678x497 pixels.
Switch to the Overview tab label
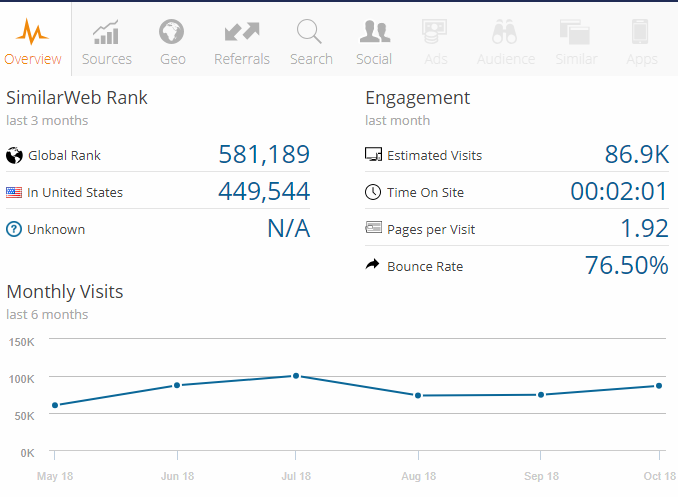33,59
